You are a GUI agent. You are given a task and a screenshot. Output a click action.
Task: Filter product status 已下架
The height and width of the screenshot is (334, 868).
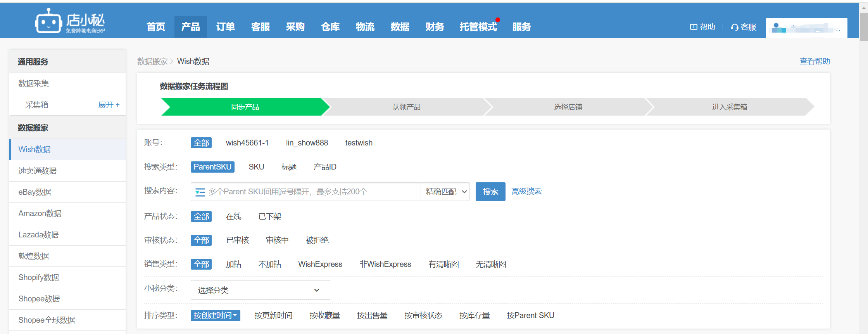(270, 216)
